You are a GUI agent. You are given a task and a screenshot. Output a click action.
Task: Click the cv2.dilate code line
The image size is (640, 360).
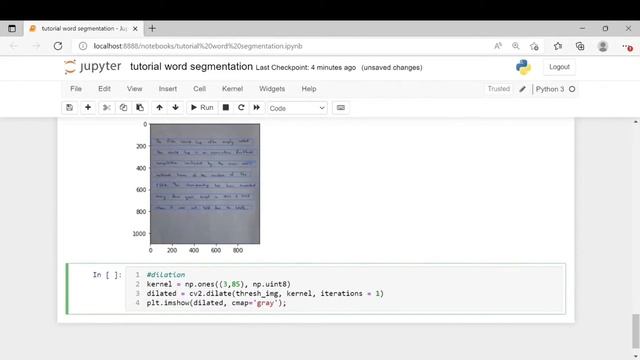pyautogui.click(x=265, y=293)
